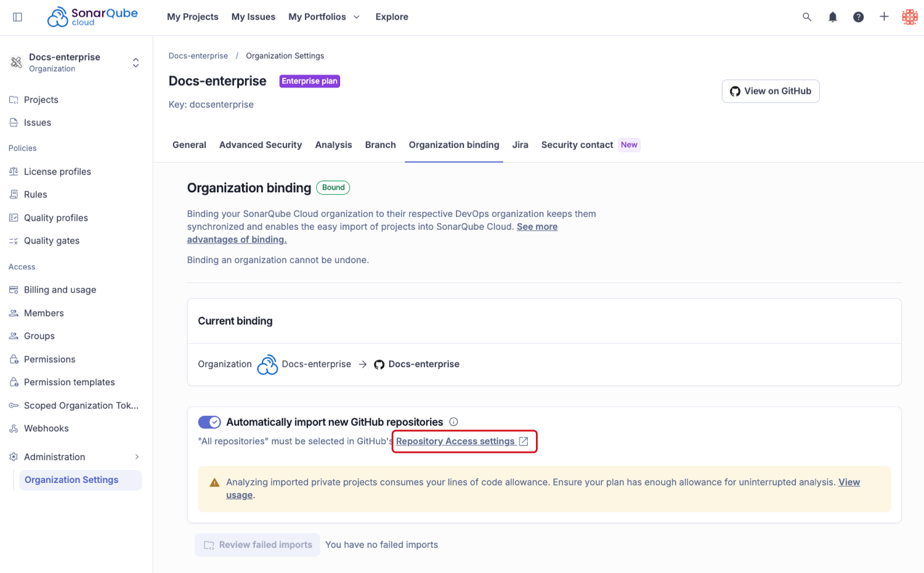
Task: Collapse the sidebar panel icon
Action: pos(17,17)
